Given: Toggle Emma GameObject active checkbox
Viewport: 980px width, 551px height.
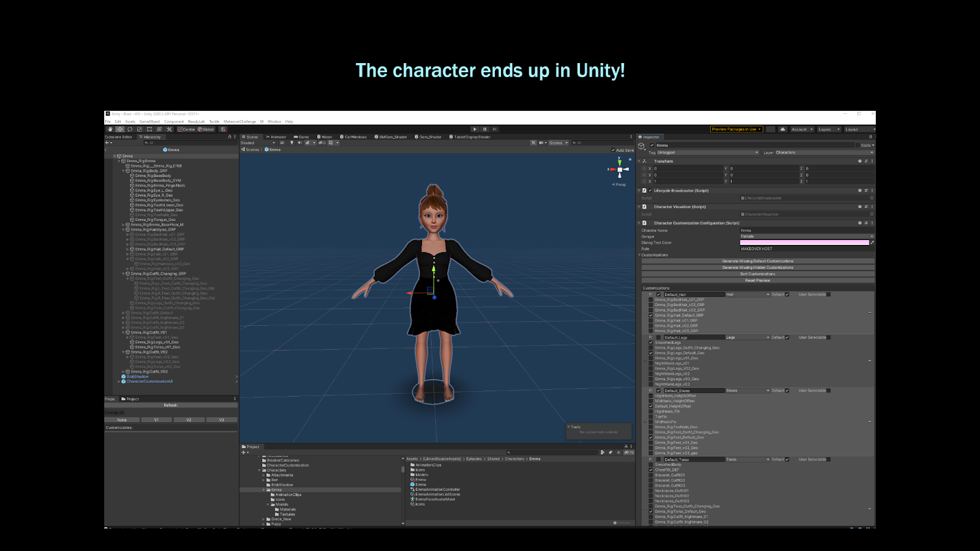Looking at the screenshot, I should pos(652,145).
